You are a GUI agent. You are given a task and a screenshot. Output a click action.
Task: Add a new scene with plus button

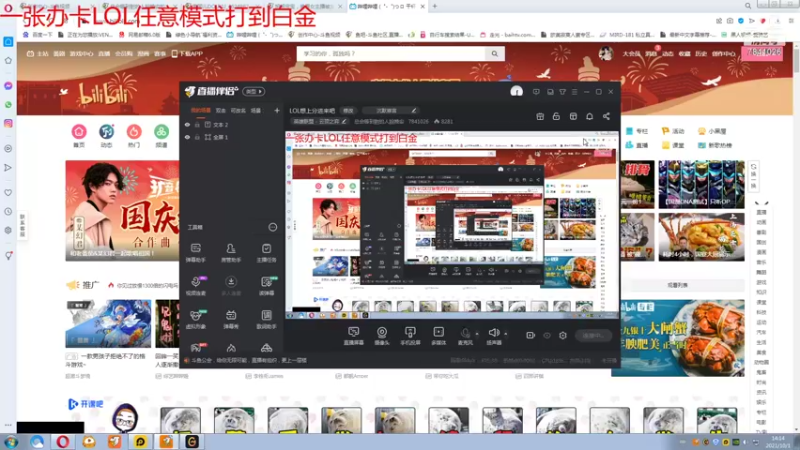pos(277,110)
